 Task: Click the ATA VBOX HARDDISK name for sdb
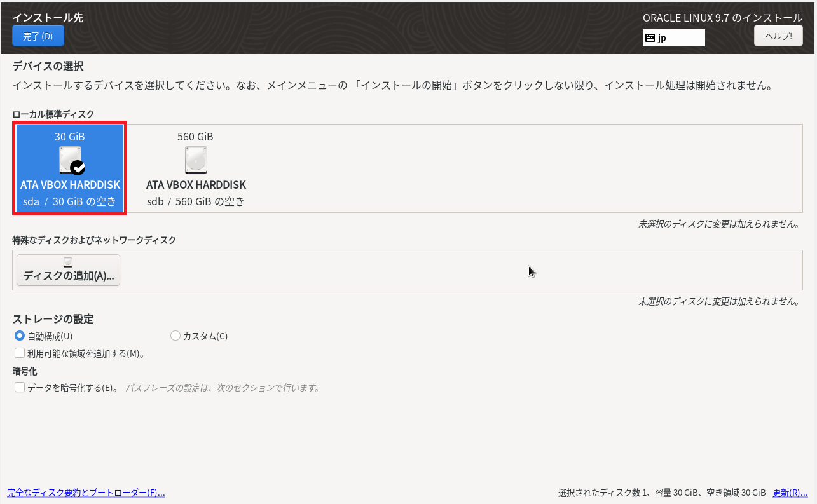click(x=196, y=185)
